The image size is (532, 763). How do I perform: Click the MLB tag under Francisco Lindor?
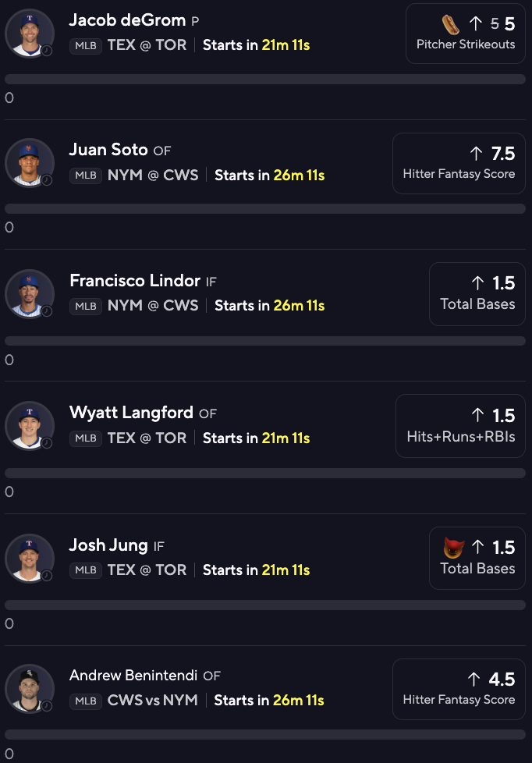pos(86,306)
